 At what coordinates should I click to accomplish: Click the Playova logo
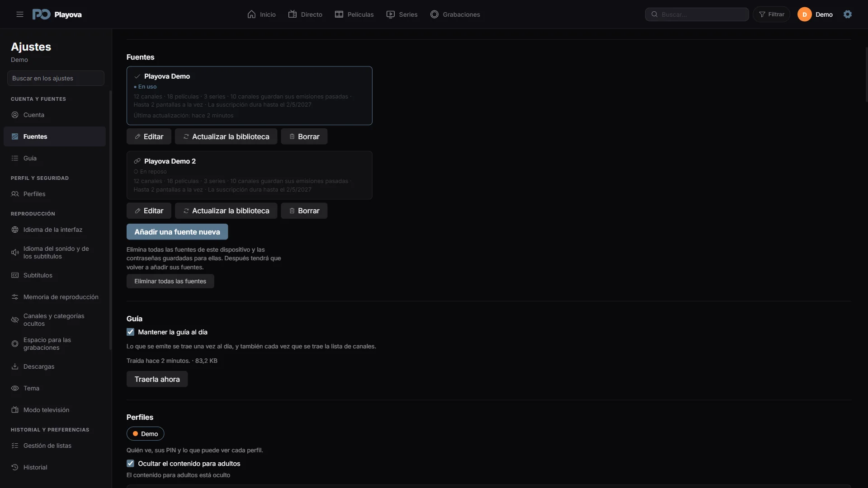pos(57,14)
